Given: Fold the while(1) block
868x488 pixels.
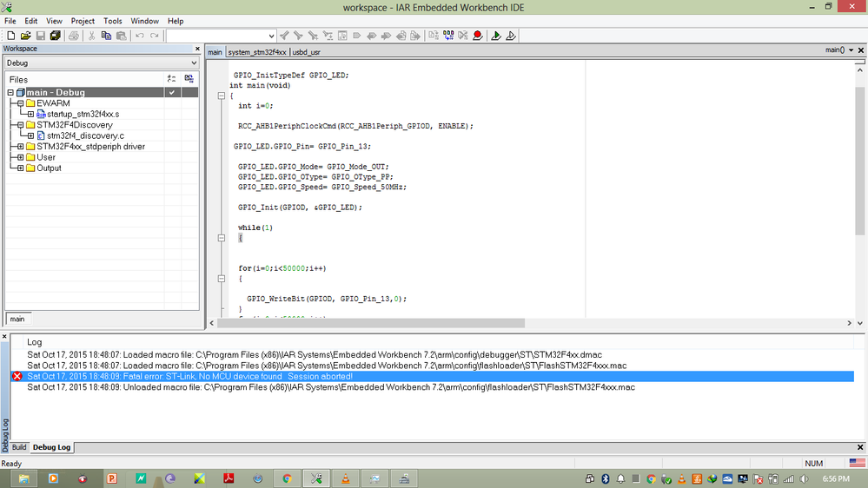Looking at the screenshot, I should click(x=222, y=238).
